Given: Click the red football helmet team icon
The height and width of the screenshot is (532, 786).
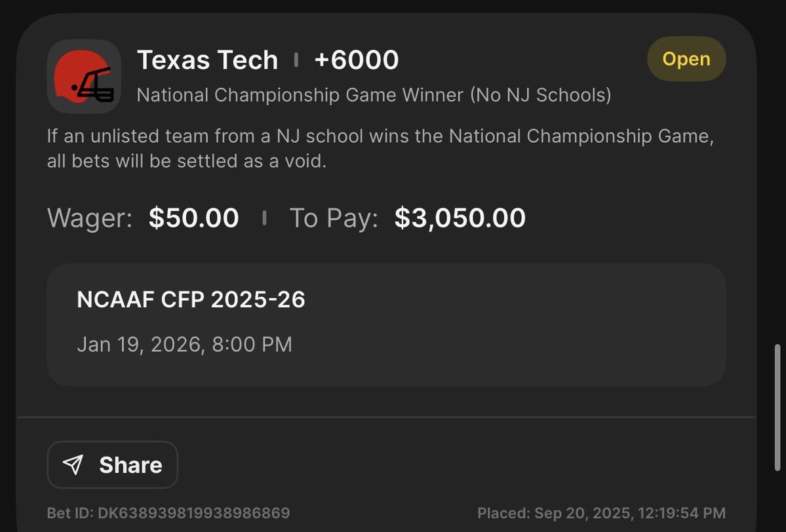Looking at the screenshot, I should coord(84,76).
